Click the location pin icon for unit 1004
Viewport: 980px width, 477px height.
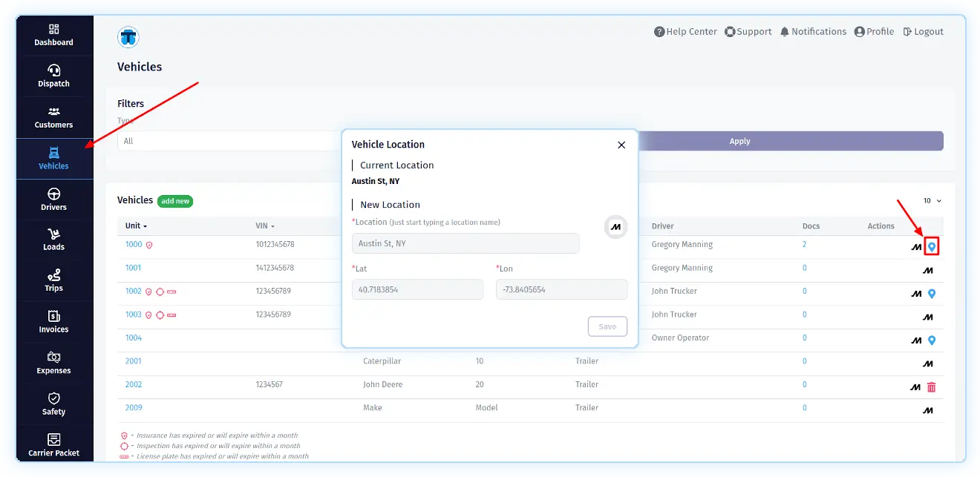point(932,341)
